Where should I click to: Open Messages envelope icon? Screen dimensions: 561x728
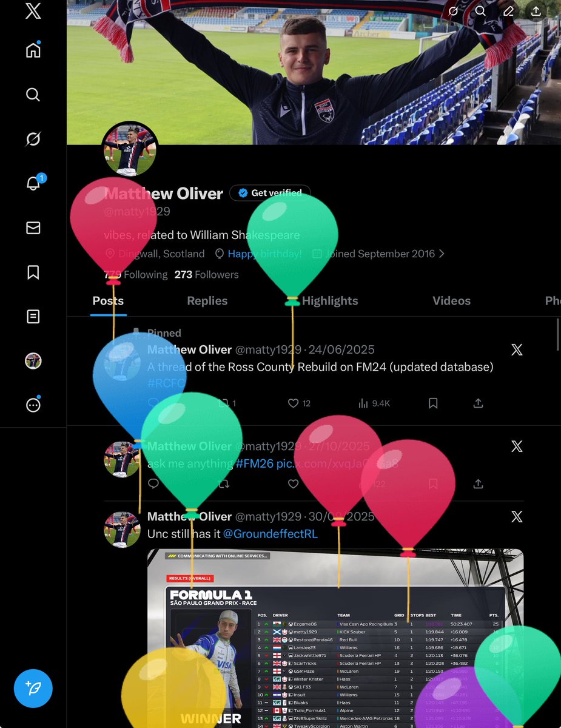pos(33,227)
